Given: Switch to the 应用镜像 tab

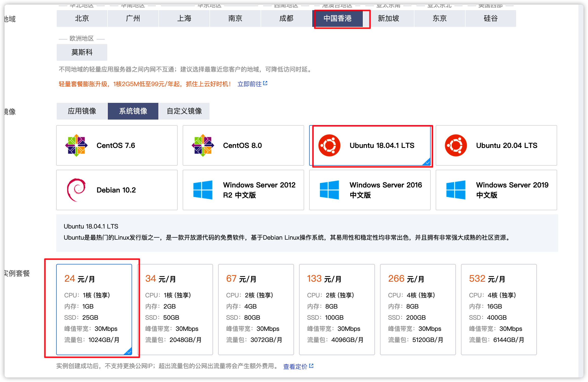Looking at the screenshot, I should (82, 111).
